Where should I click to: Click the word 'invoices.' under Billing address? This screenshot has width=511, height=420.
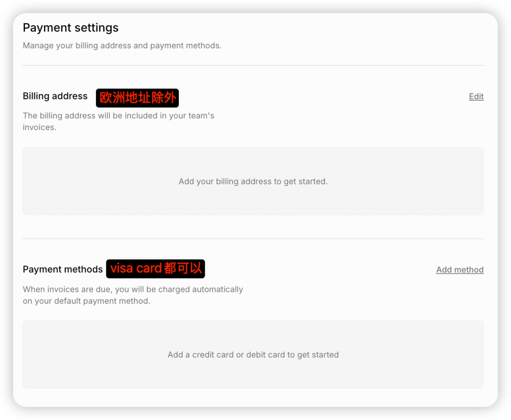point(39,128)
